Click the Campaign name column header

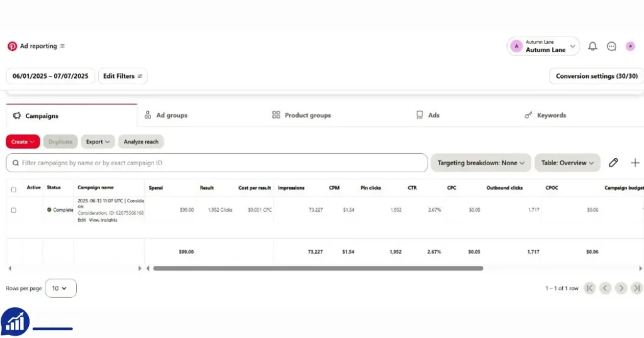click(96, 187)
